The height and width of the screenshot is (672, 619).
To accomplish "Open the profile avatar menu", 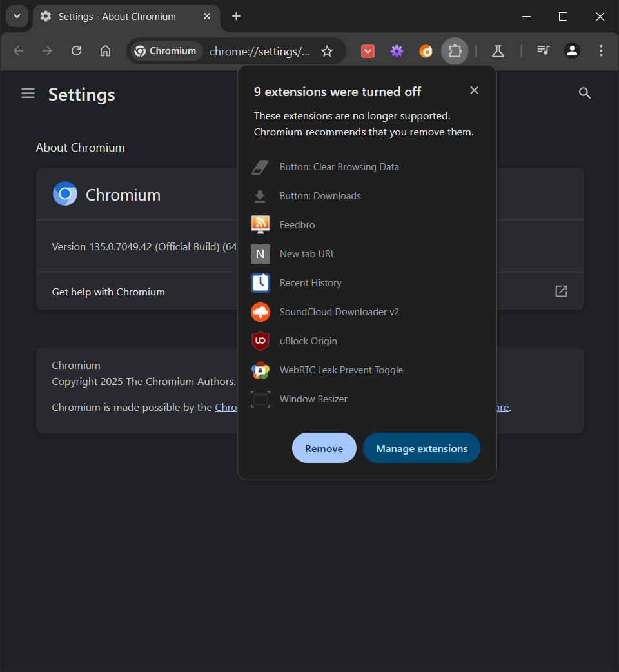I will point(573,51).
